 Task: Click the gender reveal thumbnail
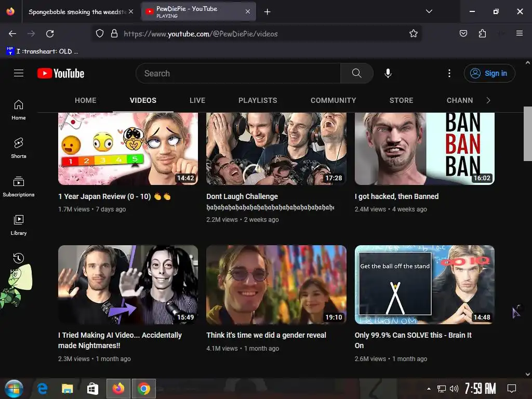[x=276, y=285]
